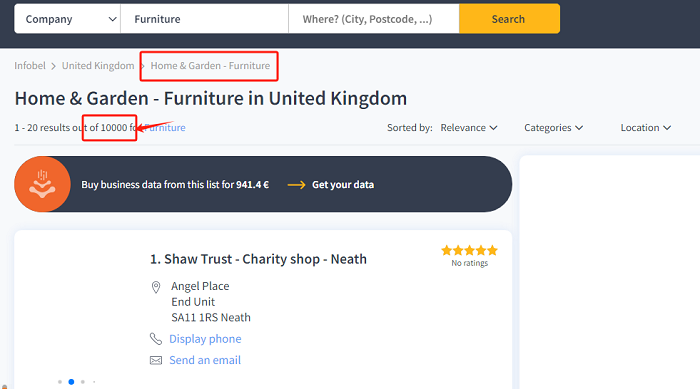Screen dimensions: 700x389
Task: Click the Where location input field
Action: (x=374, y=19)
